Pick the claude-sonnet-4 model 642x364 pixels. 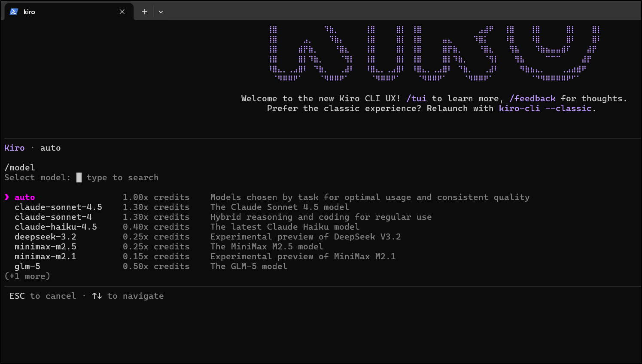[53, 217]
